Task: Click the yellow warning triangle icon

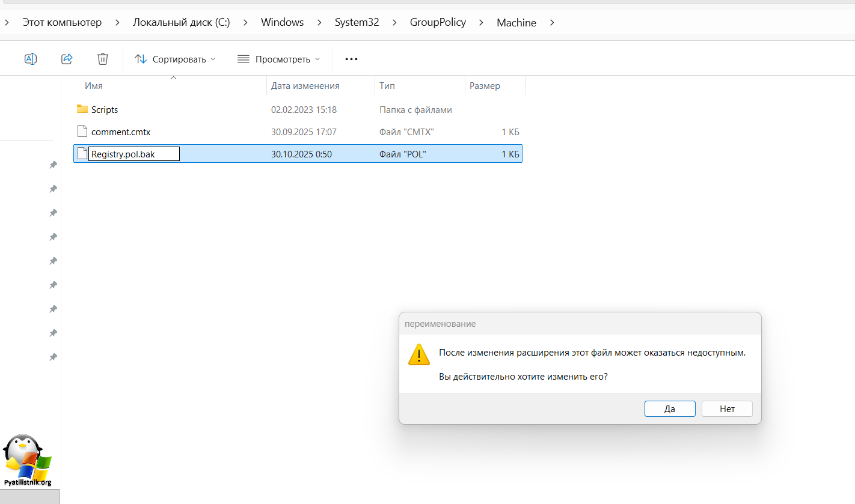Action: [419, 354]
